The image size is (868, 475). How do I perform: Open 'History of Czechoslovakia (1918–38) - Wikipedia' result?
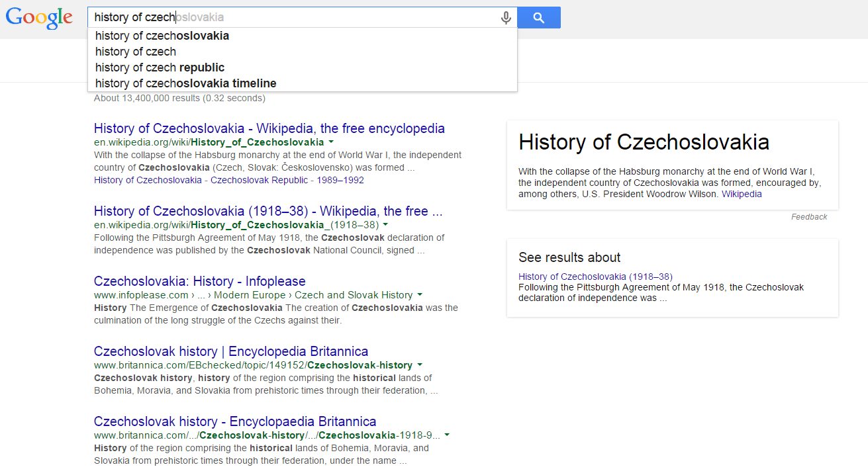[268, 211]
